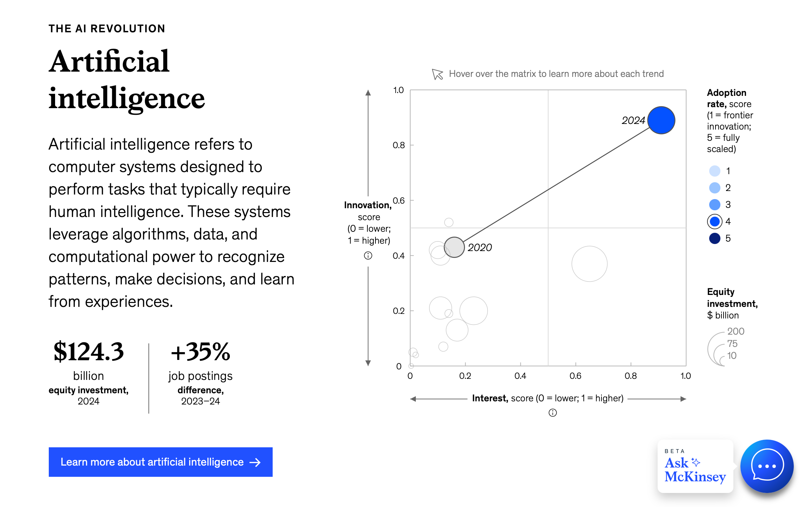Click adoption rate 3 legend swatch
812x507 pixels.
click(x=714, y=205)
